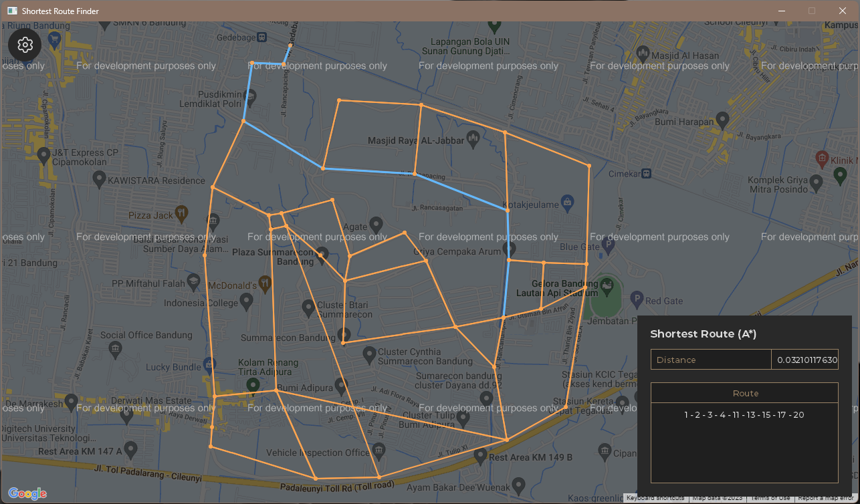The height and width of the screenshot is (504, 860).
Task: Select the Klinik red medical pin
Action: click(x=822, y=158)
